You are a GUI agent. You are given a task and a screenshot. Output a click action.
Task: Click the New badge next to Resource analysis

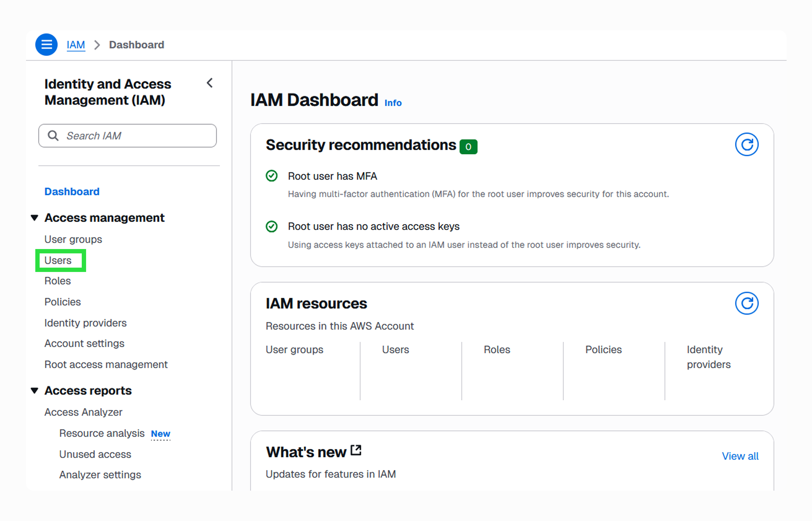(x=161, y=434)
